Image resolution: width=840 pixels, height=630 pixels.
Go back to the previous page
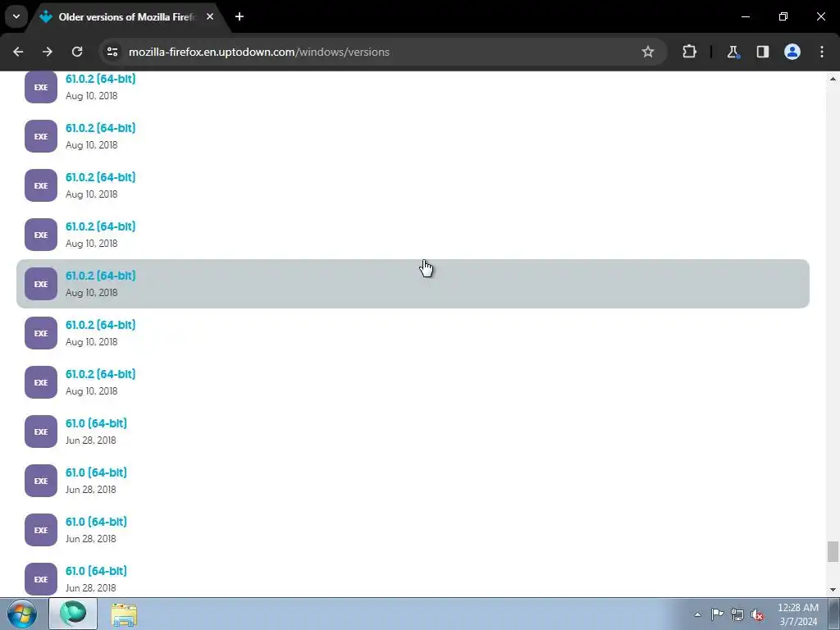point(18,52)
